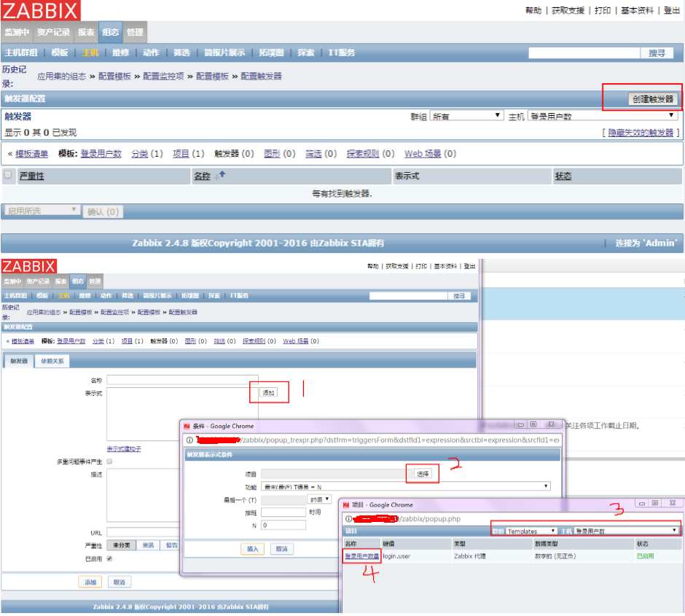This screenshot has height=616, width=685.
Task: Click 隐藏失效的触发器 link
Action: [x=641, y=133]
